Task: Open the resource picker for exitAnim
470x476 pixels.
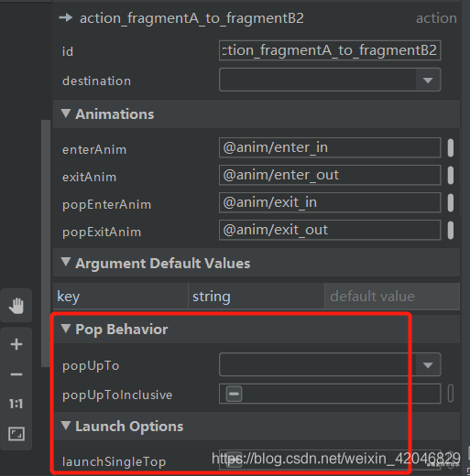Action: [451, 176]
